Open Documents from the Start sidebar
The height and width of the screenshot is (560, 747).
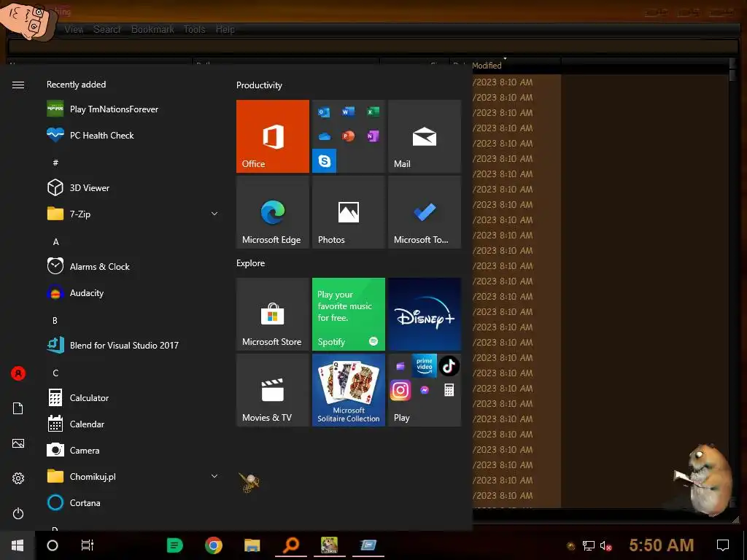pos(18,408)
